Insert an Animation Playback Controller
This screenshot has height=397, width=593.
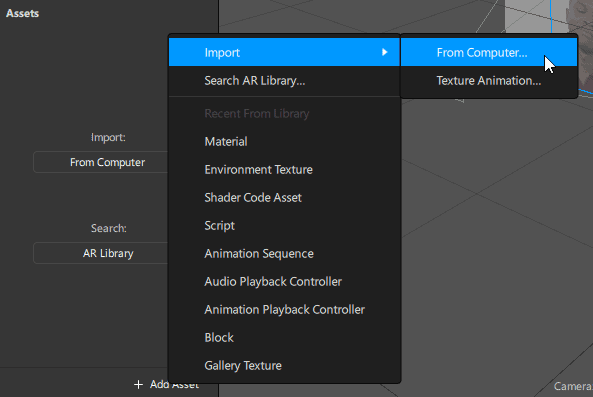pyautogui.click(x=284, y=309)
